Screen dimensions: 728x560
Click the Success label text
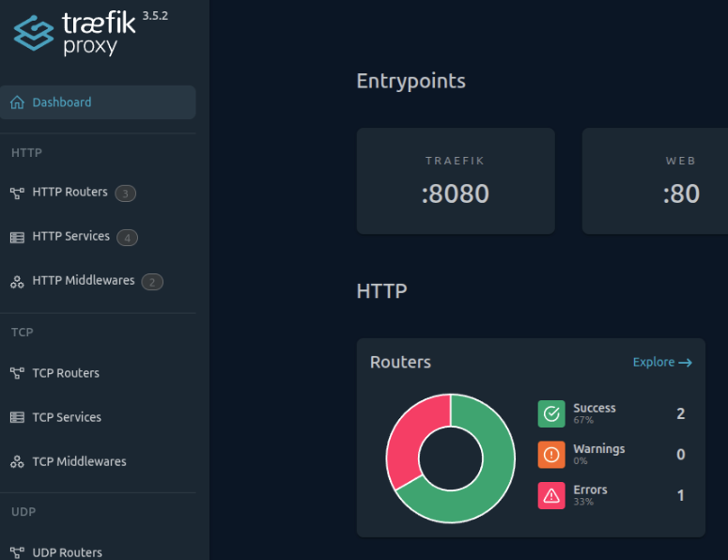[x=595, y=408]
